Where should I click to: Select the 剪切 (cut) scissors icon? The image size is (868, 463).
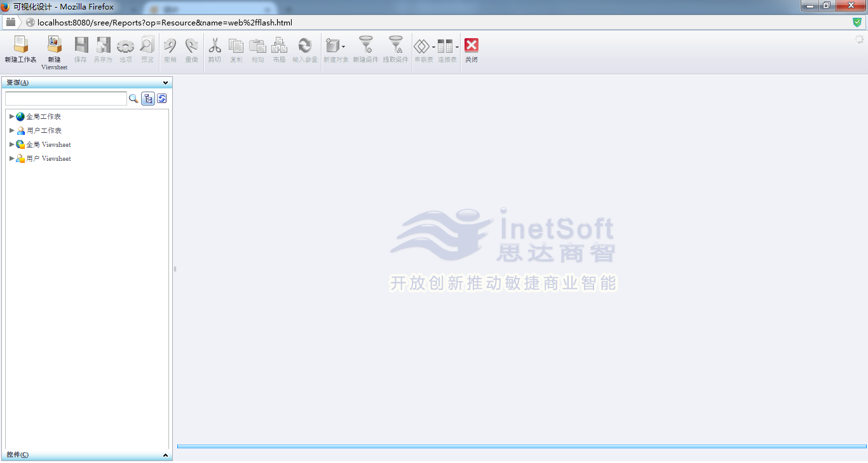(x=215, y=45)
